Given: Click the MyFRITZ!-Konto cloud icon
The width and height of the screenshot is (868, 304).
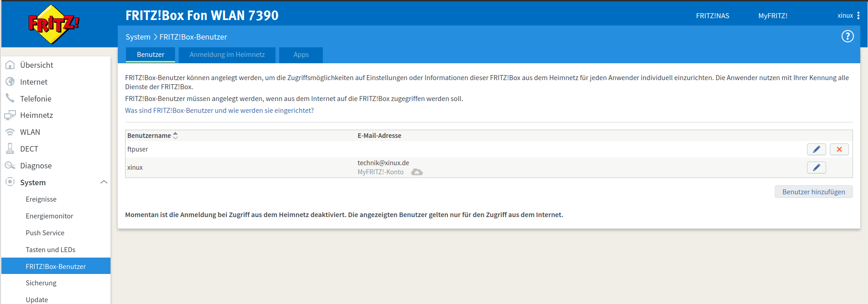Looking at the screenshot, I should (416, 172).
